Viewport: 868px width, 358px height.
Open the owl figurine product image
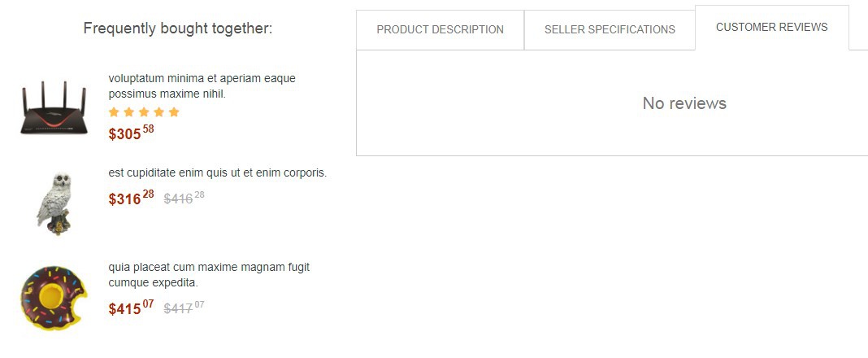click(54, 203)
